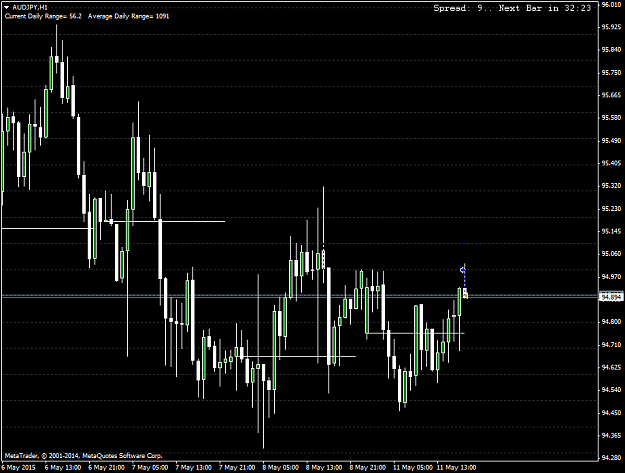The image size is (625, 473).
Task: Select the 8 May 21:00 time label
Action: point(368,467)
